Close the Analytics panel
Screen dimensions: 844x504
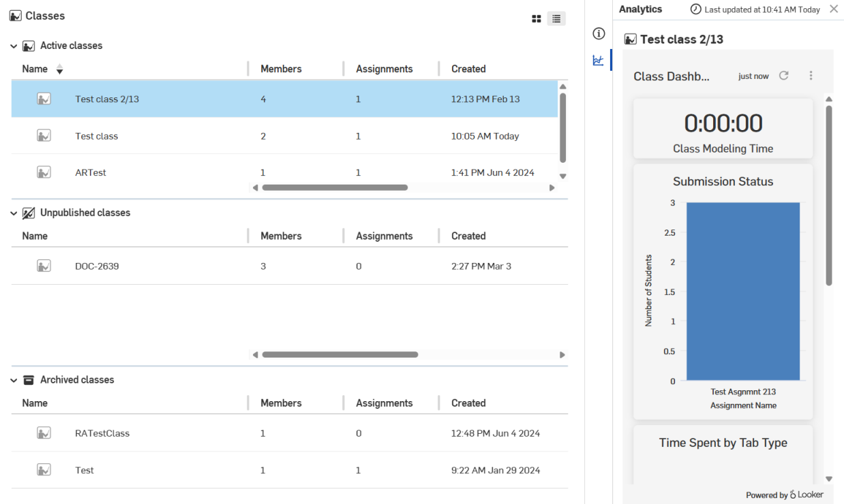833,9
